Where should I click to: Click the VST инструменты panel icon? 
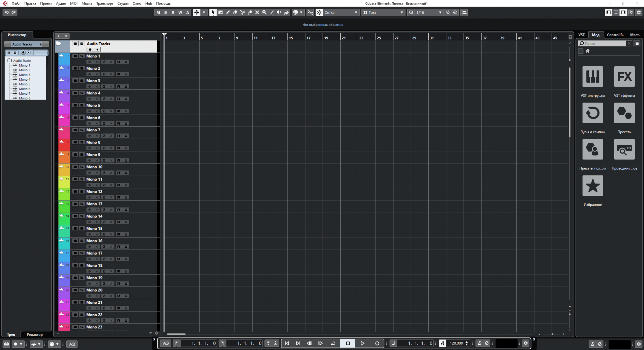coord(592,77)
